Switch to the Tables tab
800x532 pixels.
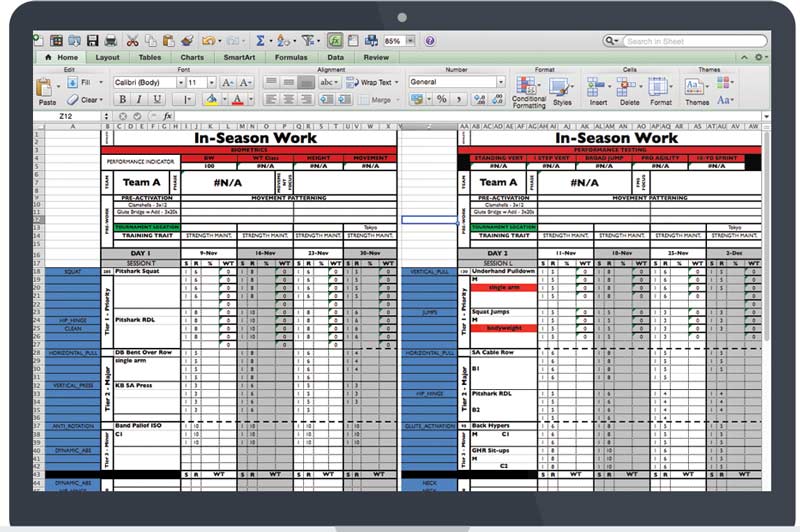click(149, 58)
